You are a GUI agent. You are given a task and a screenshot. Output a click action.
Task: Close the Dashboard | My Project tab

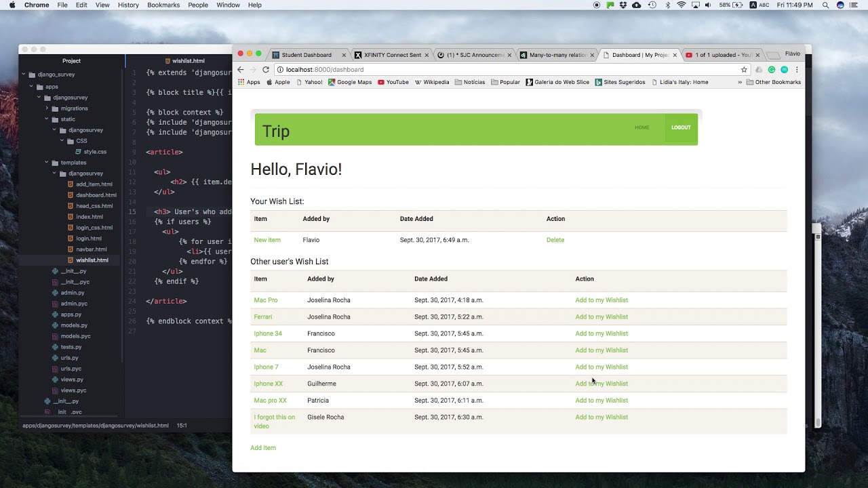coord(675,55)
